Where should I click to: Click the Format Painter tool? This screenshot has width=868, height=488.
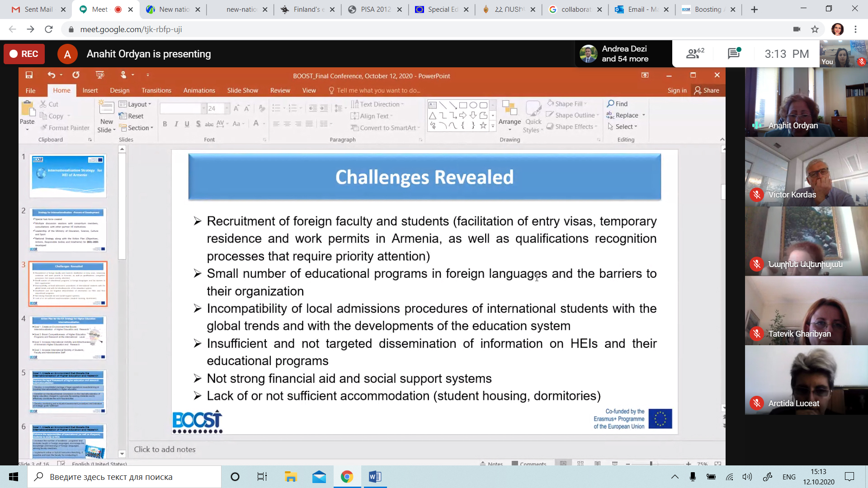pyautogui.click(x=65, y=128)
